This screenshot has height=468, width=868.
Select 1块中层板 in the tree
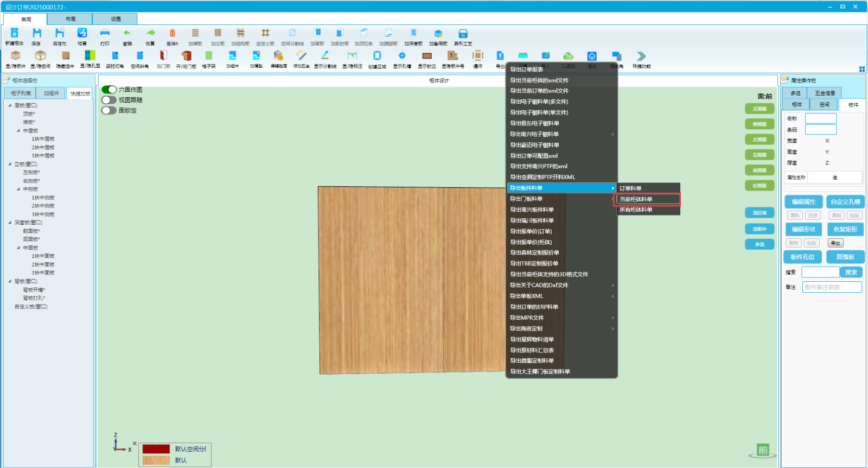[43, 139]
